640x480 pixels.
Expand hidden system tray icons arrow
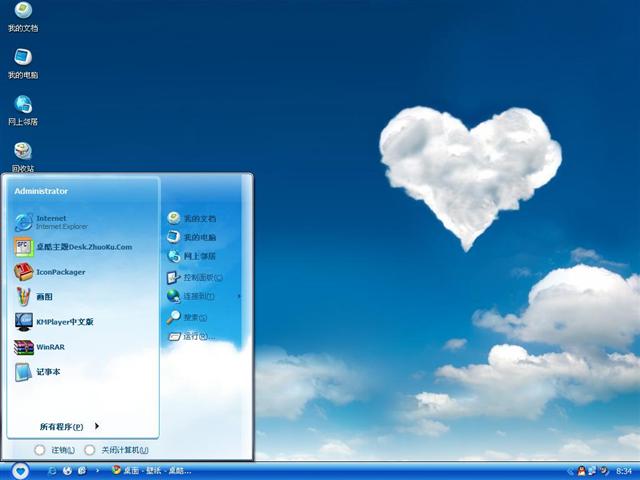[570, 471]
